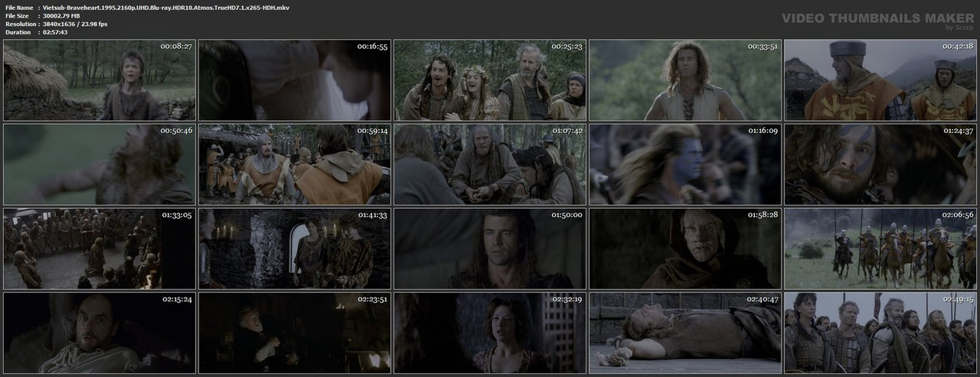Screen dimensions: 980x377
Task: Choose the frame stamped 02:32:19
Action: pos(490,333)
